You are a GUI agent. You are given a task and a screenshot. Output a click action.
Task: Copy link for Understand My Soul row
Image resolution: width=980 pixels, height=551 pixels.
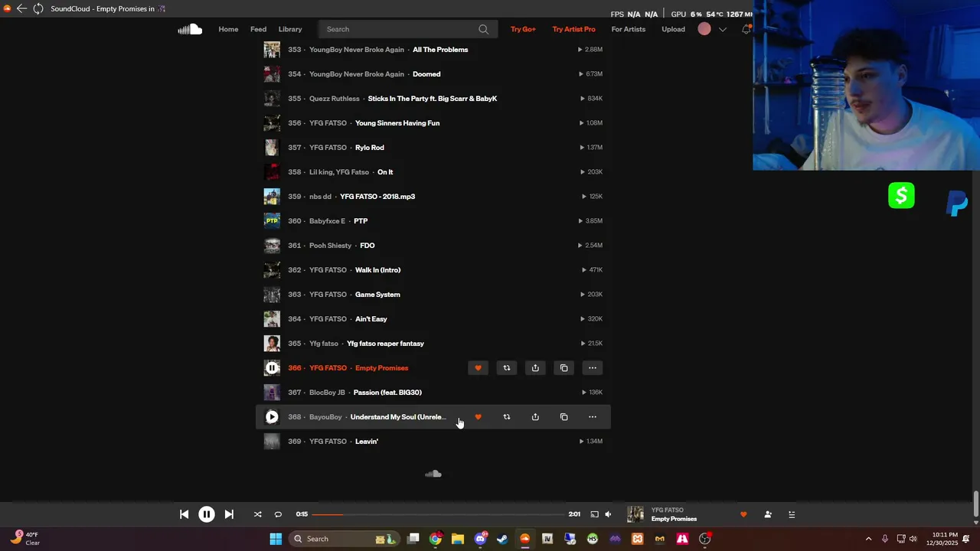[563, 417]
